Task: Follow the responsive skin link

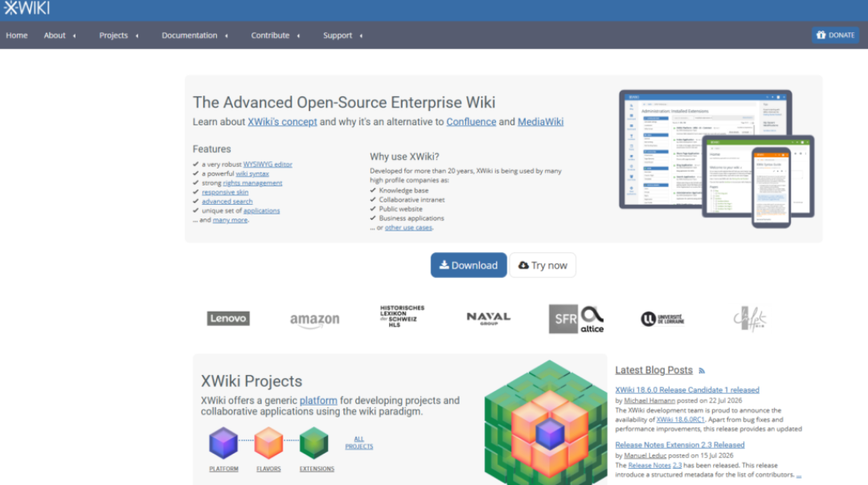Action: point(225,193)
